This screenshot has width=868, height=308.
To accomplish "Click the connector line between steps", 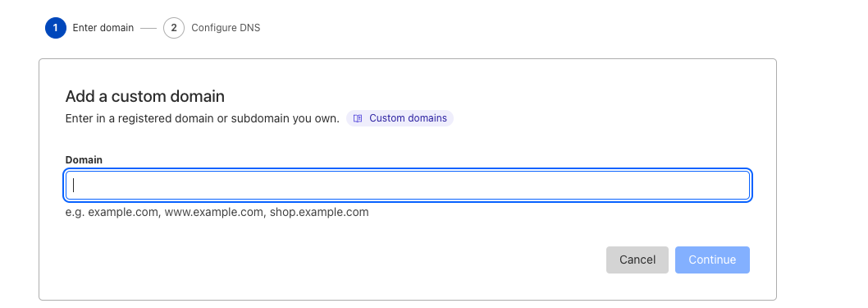I will (148, 28).
